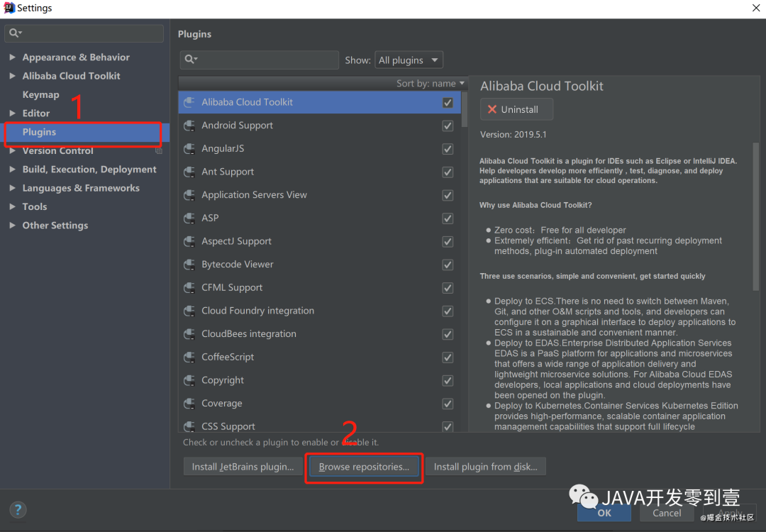Close the Settings dialog window
Screen dimensions: 766x532
[755, 8]
